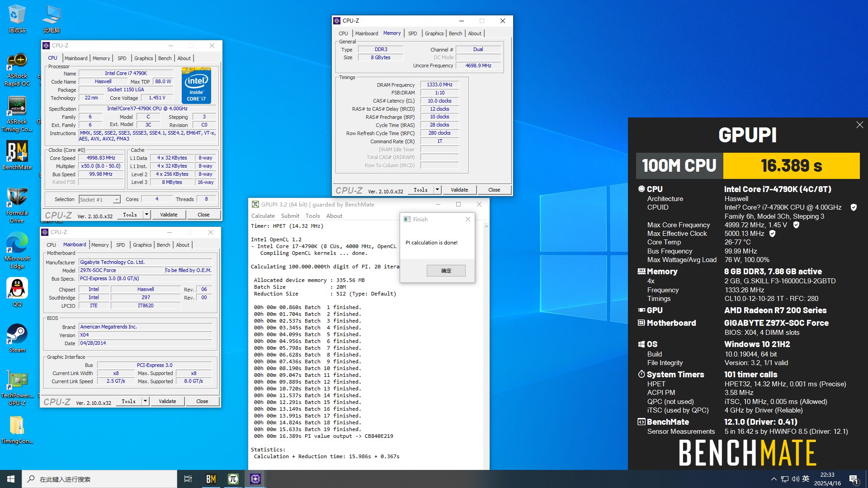This screenshot has height=488, width=868.
Task: Click the Z97X-SOC Force model field
Action: pyautogui.click(x=121, y=270)
